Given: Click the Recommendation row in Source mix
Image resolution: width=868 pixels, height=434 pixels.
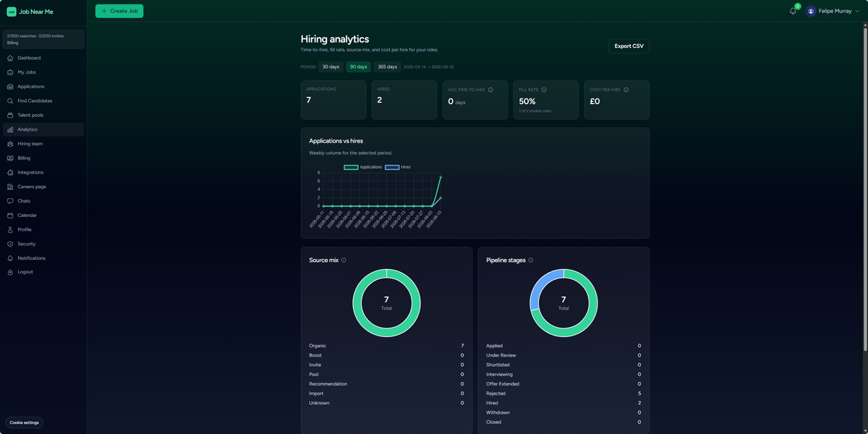Looking at the screenshot, I should click(386, 384).
